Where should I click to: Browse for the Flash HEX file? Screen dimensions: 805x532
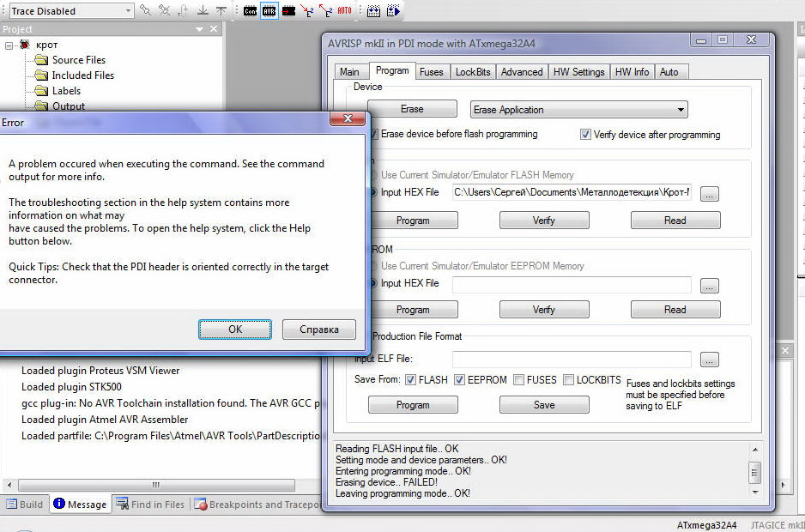pyautogui.click(x=710, y=194)
